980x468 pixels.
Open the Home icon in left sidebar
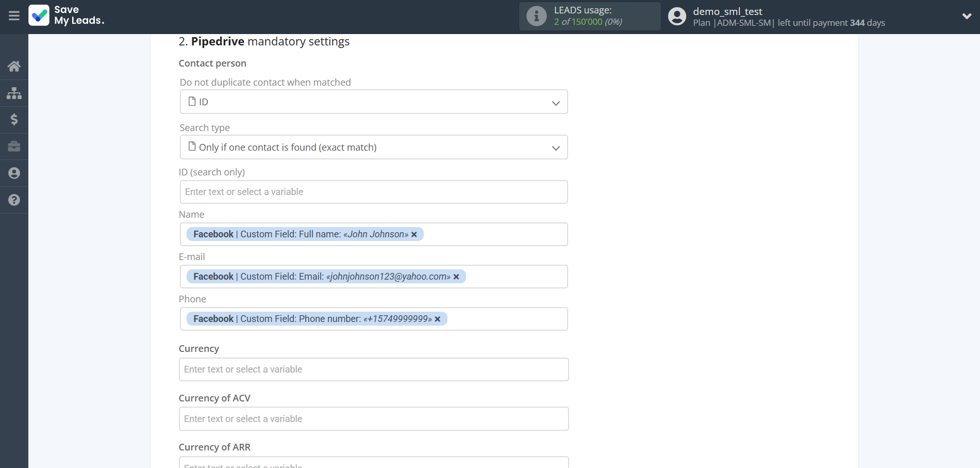13,66
